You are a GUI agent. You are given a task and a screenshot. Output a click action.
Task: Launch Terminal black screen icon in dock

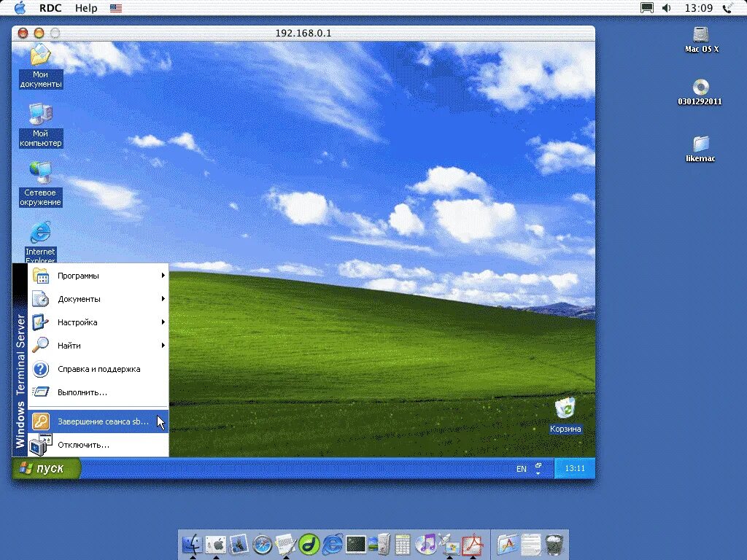click(x=355, y=543)
